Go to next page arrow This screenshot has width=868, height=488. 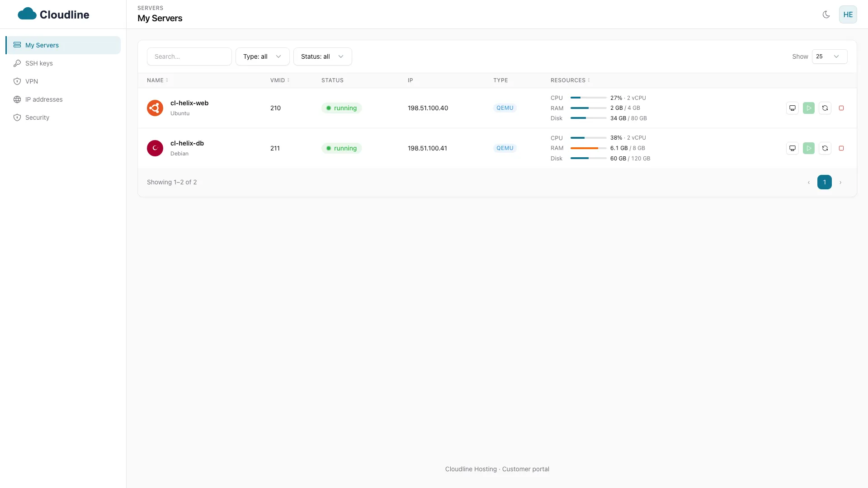[x=840, y=183]
